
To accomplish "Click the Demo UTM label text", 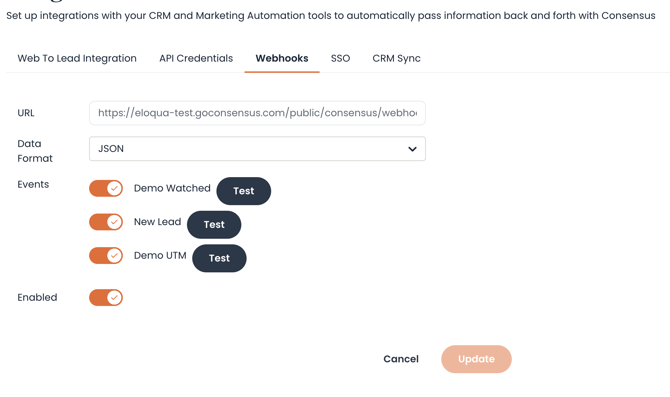I will click(x=160, y=256).
